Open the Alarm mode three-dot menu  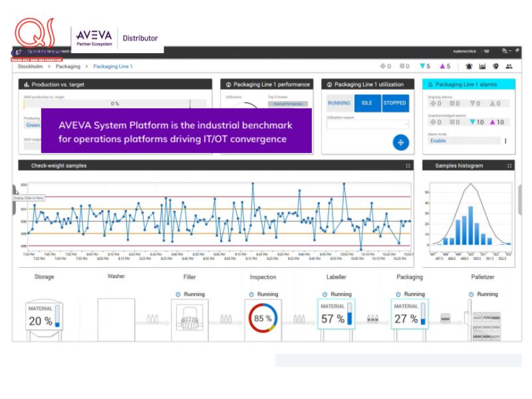[505, 141]
